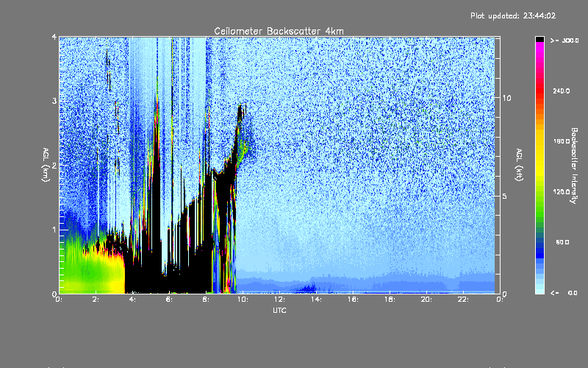
Task: Click the '180.0' colorbar value
Action: pyautogui.click(x=562, y=141)
